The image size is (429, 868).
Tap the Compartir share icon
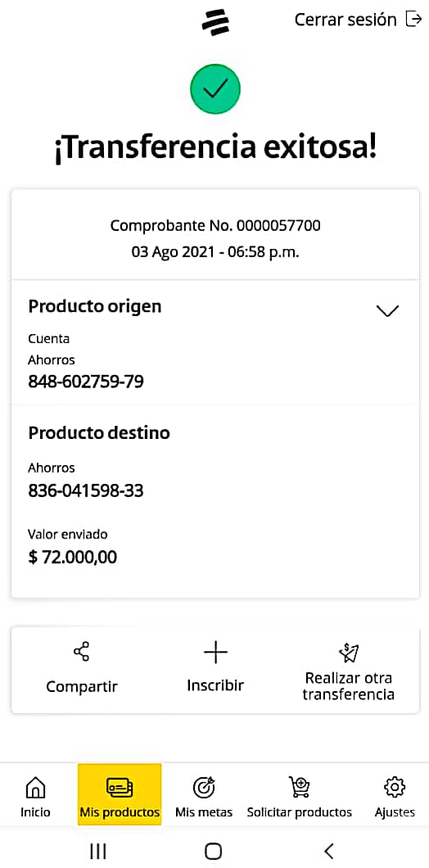81,652
